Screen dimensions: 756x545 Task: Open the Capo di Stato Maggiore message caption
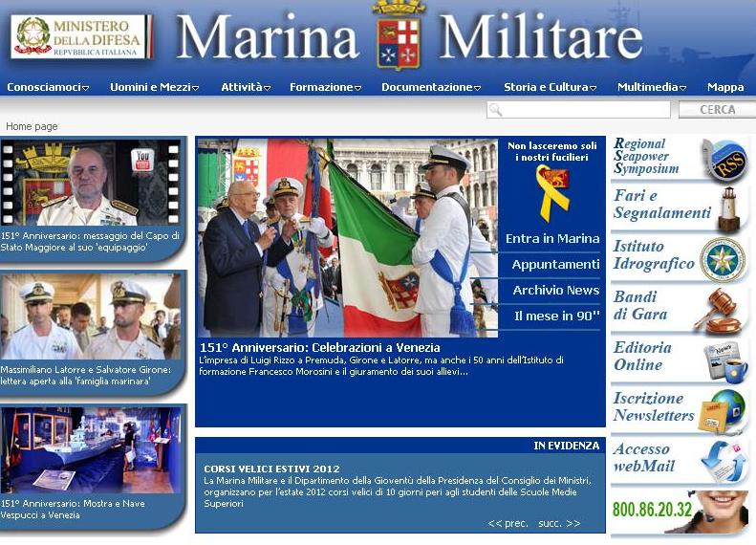coord(90,242)
